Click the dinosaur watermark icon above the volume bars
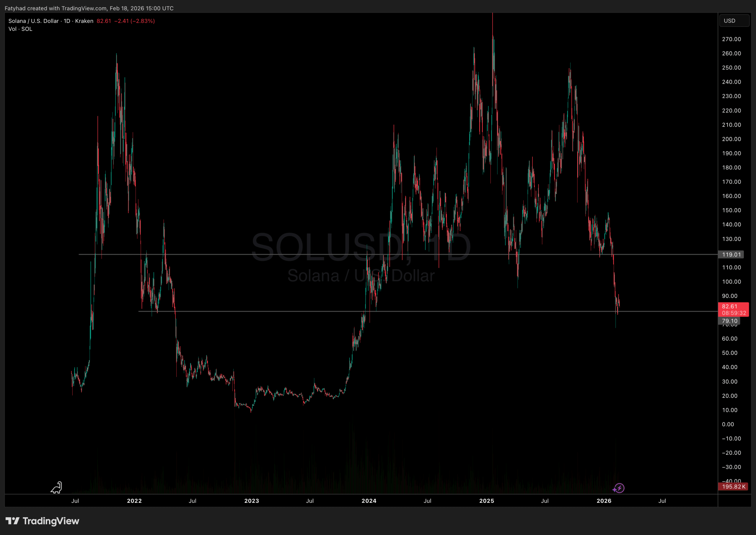This screenshot has height=535, width=756. click(56, 488)
